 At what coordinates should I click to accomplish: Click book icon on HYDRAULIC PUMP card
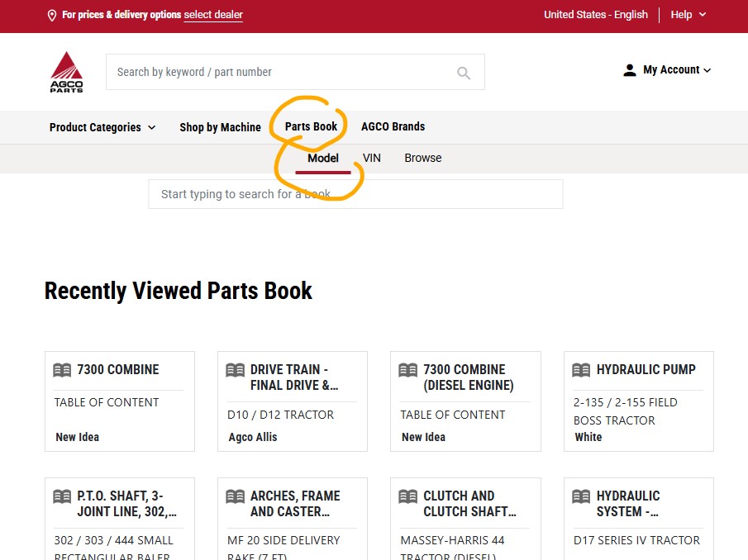point(581,370)
